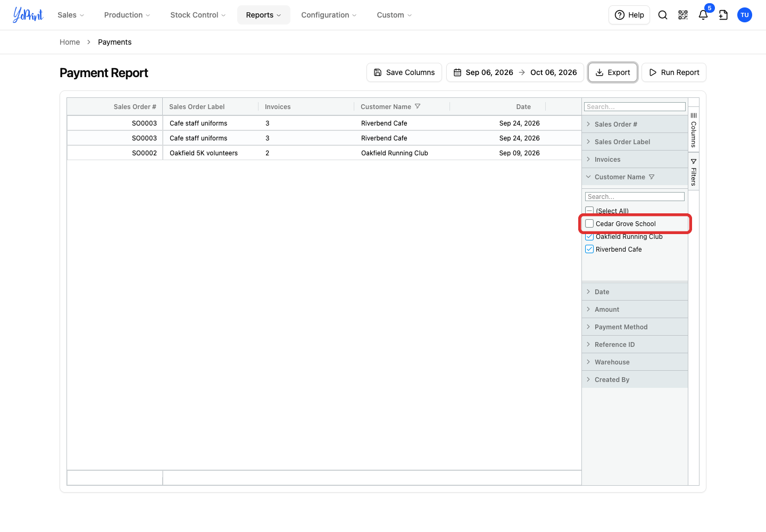Viewport: 766px width, 532px height.
Task: Open the Custom menu
Action: click(394, 15)
